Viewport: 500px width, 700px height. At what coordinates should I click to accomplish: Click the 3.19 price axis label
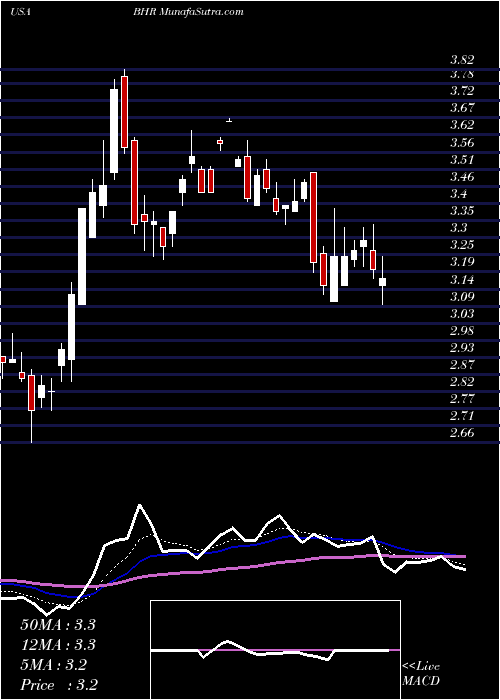pos(462,262)
